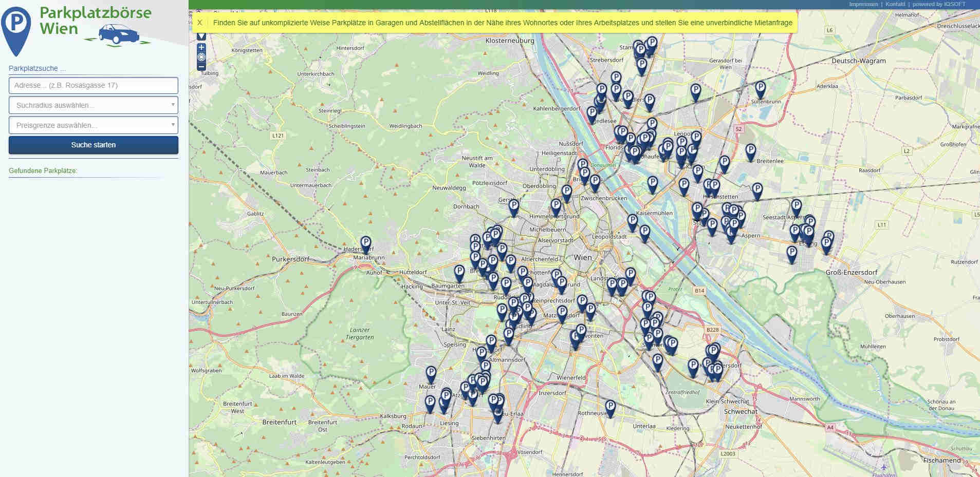Select the parking marker near Baumgarten
The height and width of the screenshot is (477, 980).
(459, 273)
